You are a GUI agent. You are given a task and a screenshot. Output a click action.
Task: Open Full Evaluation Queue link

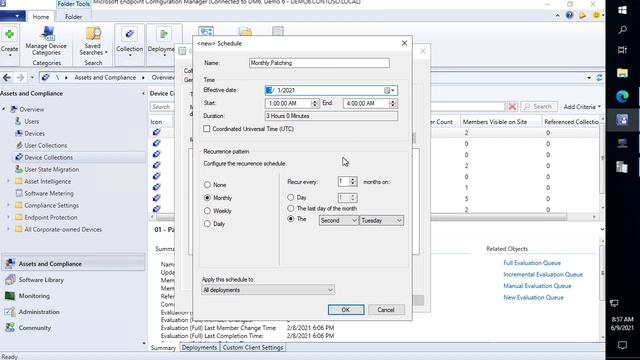[532, 263]
